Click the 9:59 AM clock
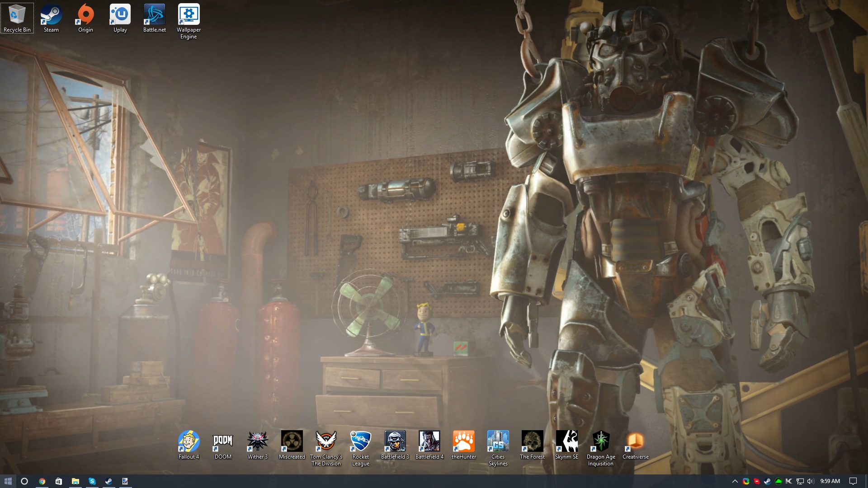This screenshot has height=488, width=868. (x=830, y=481)
